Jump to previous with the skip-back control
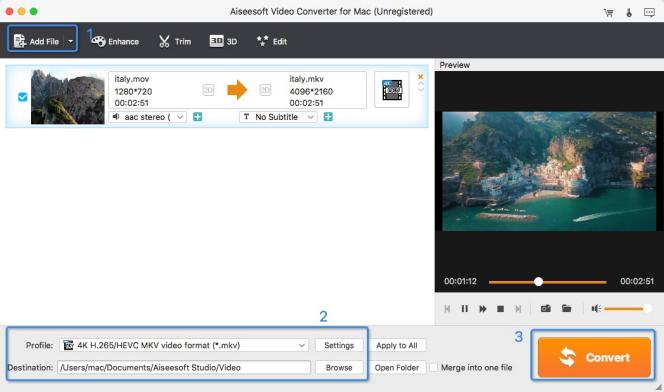Image resolution: width=664 pixels, height=392 pixels. (x=447, y=309)
